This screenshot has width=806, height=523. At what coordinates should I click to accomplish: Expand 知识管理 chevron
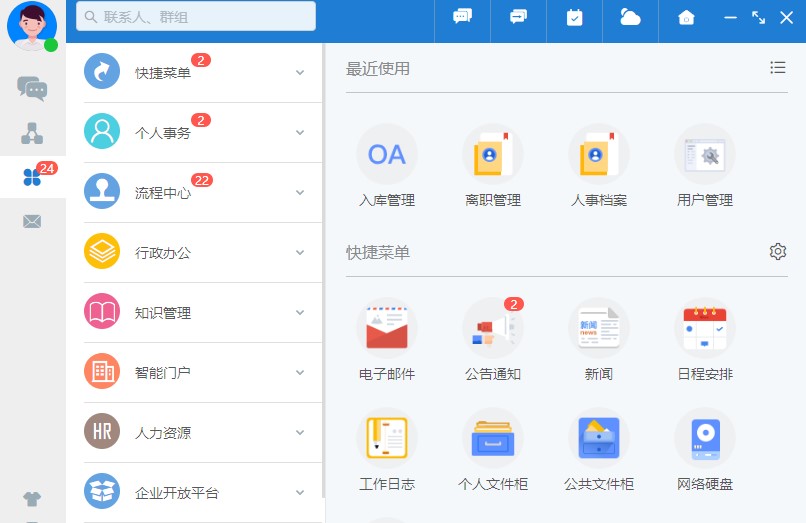tap(300, 313)
